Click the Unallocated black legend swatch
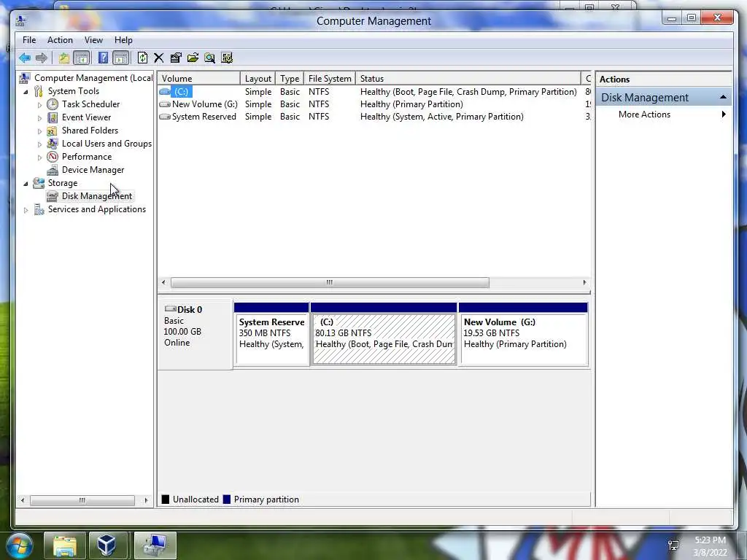The height and width of the screenshot is (560, 747). click(x=166, y=499)
